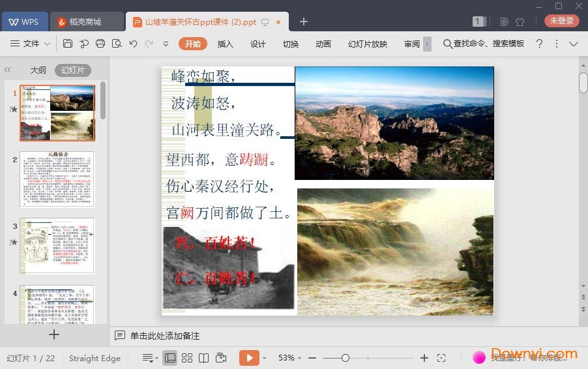Collapse the slide panel with double chevron
588x369 pixels.
(8, 70)
